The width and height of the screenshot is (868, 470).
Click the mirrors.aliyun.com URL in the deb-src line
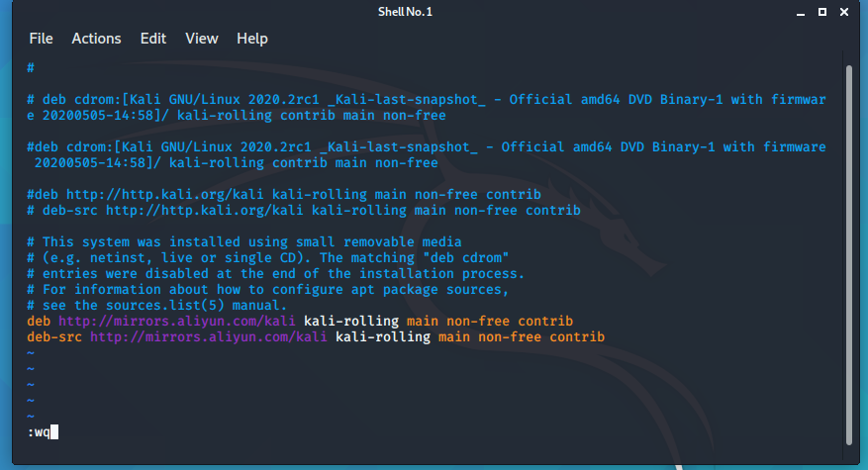209,336
